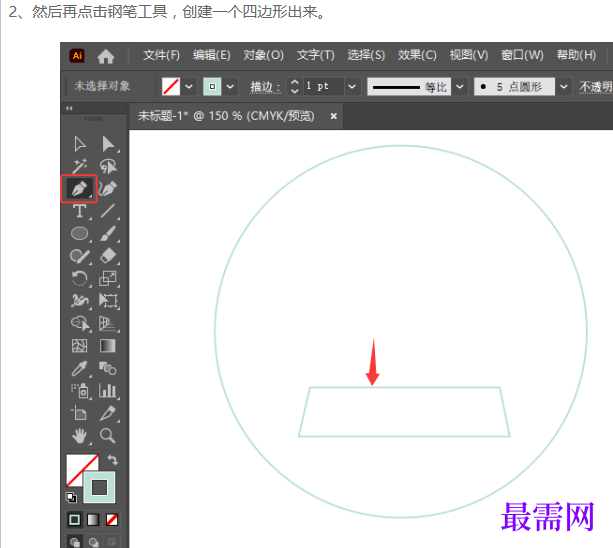
Task: Select the Free Transform tool
Action: coord(108,301)
